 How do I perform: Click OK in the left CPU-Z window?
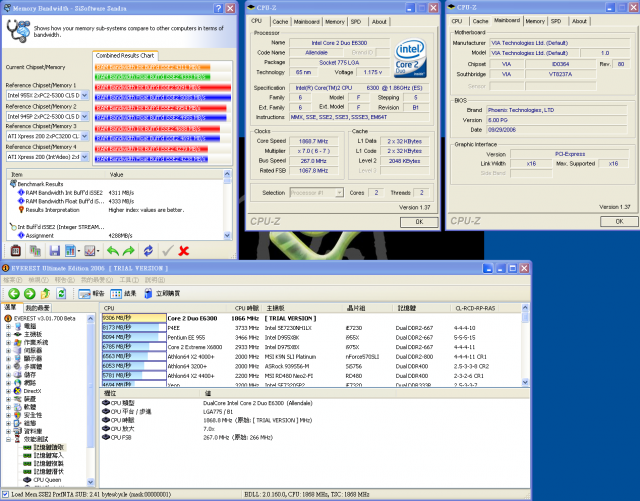click(x=419, y=222)
